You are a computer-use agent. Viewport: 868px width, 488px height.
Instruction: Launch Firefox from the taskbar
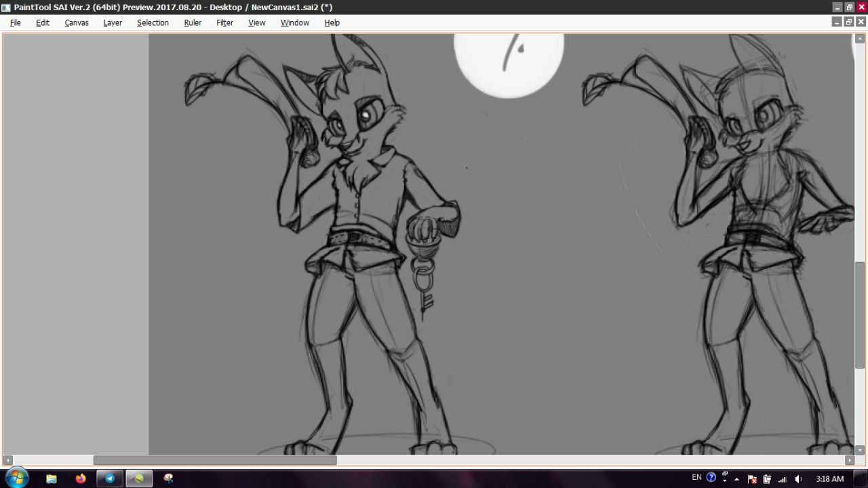(81, 478)
